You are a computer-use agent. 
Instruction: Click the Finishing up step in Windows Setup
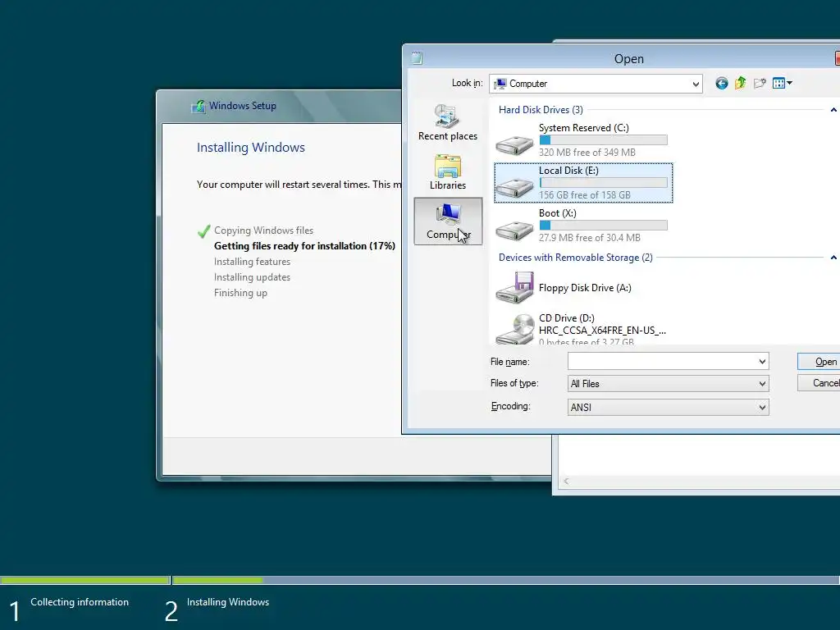(x=240, y=293)
